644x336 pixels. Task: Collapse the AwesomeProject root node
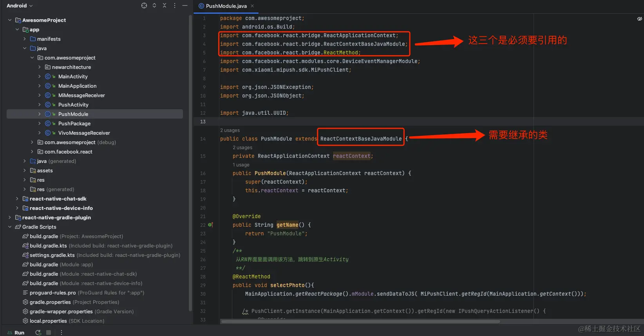[x=10, y=20]
